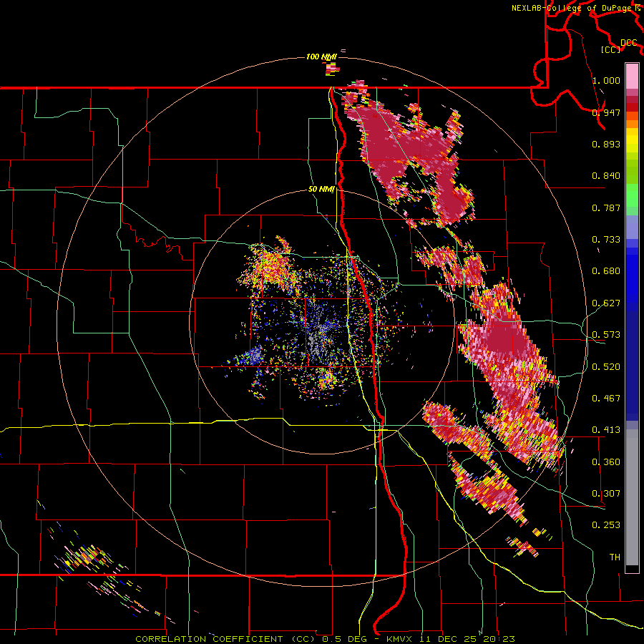The height and width of the screenshot is (644, 644).
Task: Click the 0.787 scale value
Action: [606, 208]
